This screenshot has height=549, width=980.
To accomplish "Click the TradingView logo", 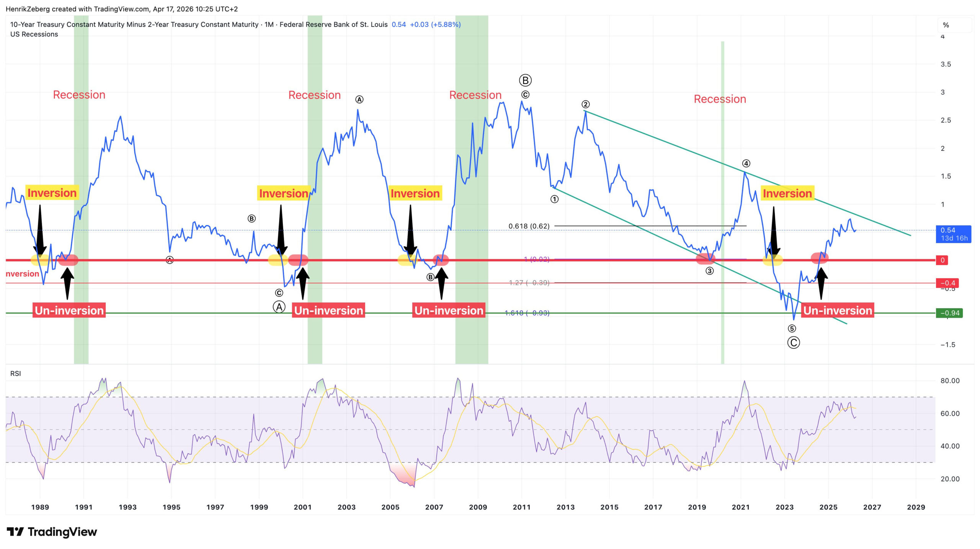I will (52, 532).
